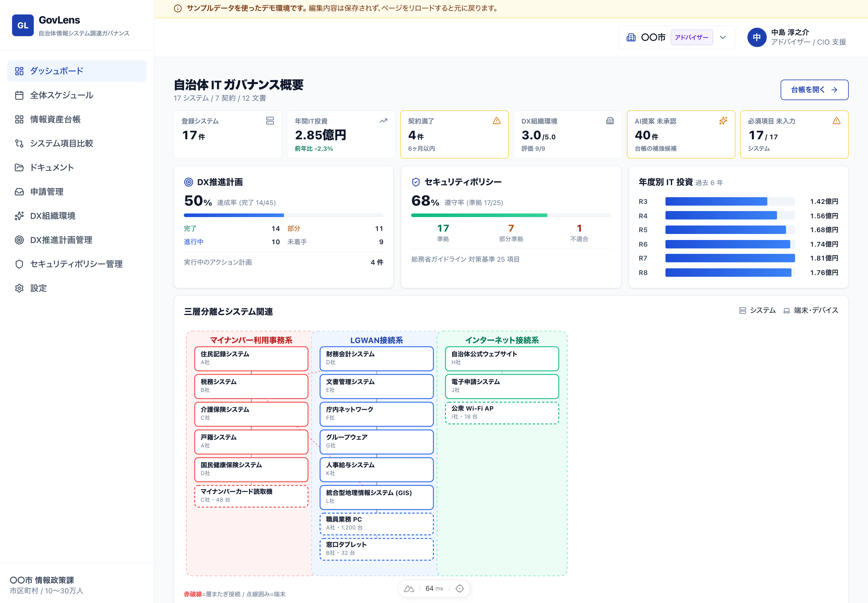868x603 pixels.
Task: Click the dashboard grid icon in sidebar
Action: point(19,71)
